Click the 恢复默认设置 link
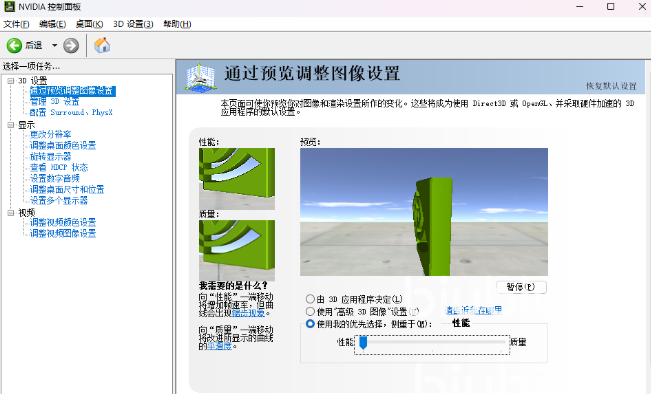Image resolution: width=651 pixels, height=394 pixels. point(611,86)
